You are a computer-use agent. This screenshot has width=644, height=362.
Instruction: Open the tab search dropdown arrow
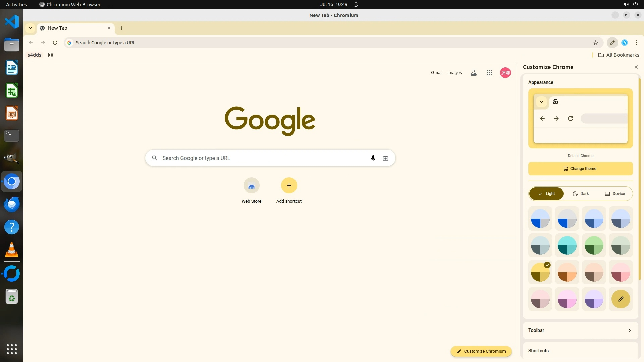pyautogui.click(x=30, y=28)
